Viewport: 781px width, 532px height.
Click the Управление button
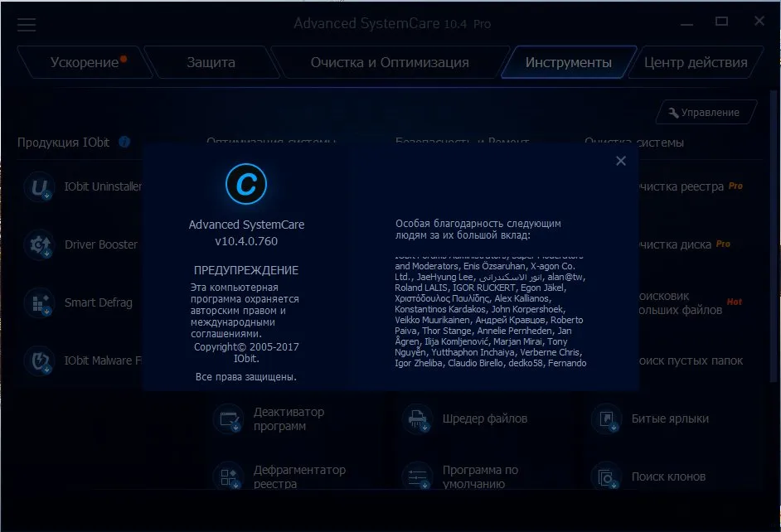point(706,113)
